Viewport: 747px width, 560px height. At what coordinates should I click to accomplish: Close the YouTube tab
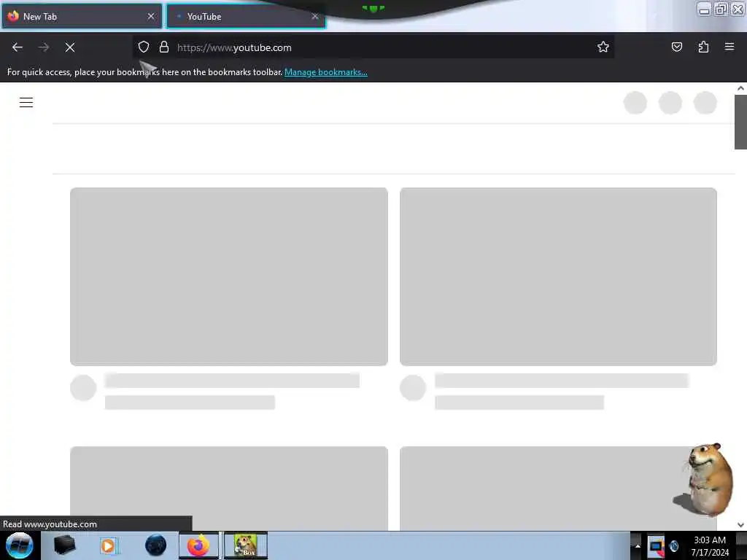tap(315, 16)
